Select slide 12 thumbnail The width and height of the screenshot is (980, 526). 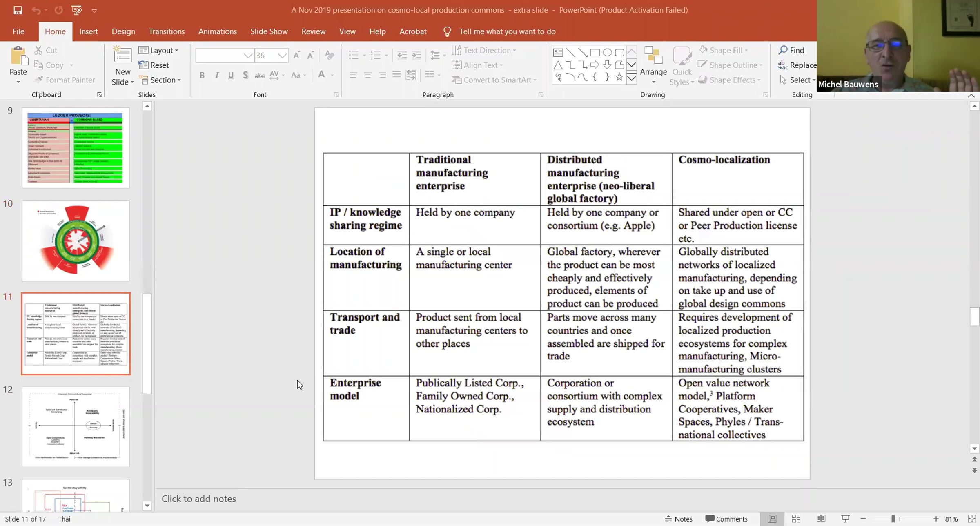tap(76, 426)
